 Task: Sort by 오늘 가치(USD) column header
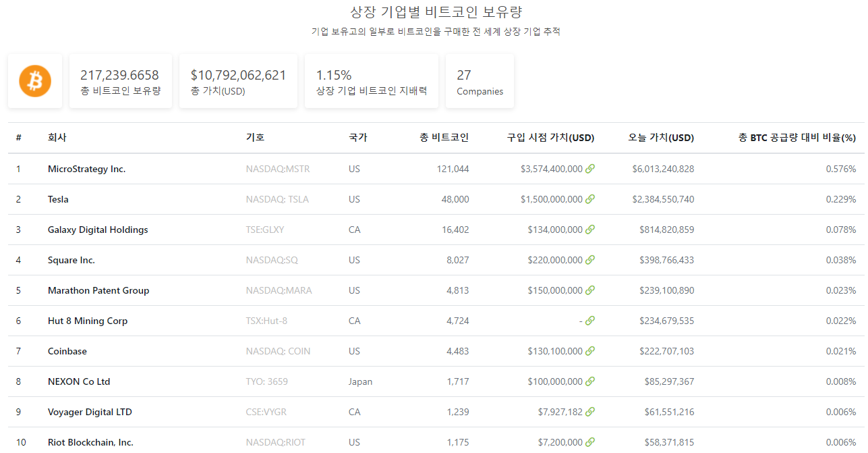(661, 138)
